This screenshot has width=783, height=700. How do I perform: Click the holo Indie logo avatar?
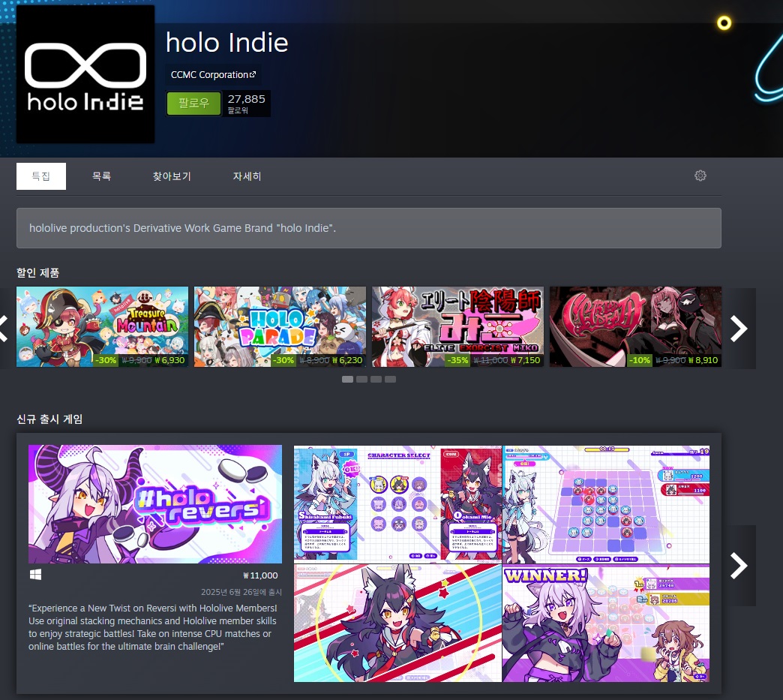[85, 74]
